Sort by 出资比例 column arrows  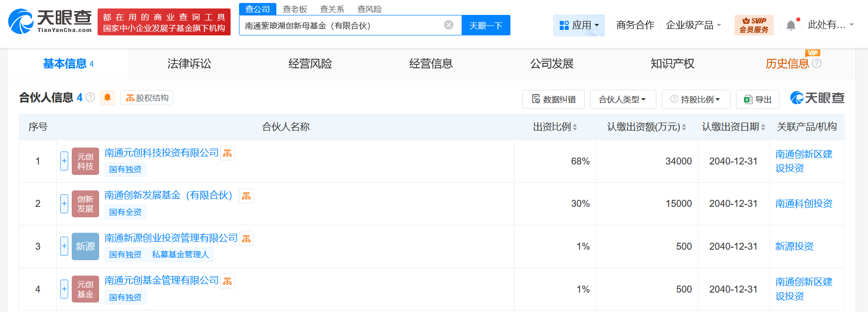pos(575,127)
